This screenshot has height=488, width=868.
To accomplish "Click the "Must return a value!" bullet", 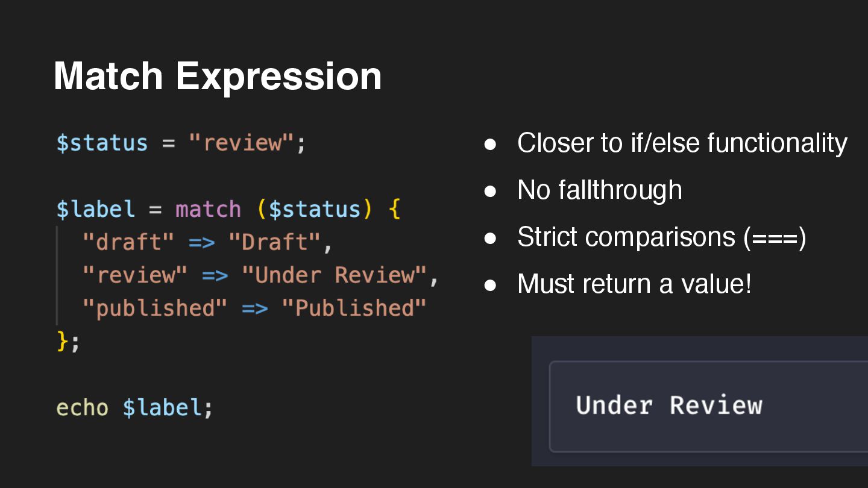I will [634, 284].
